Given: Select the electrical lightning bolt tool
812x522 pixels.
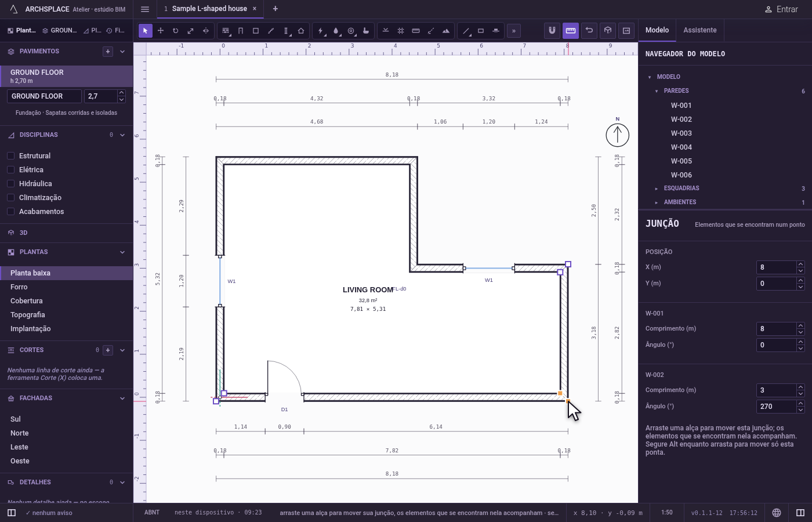Looking at the screenshot, I should (321, 31).
